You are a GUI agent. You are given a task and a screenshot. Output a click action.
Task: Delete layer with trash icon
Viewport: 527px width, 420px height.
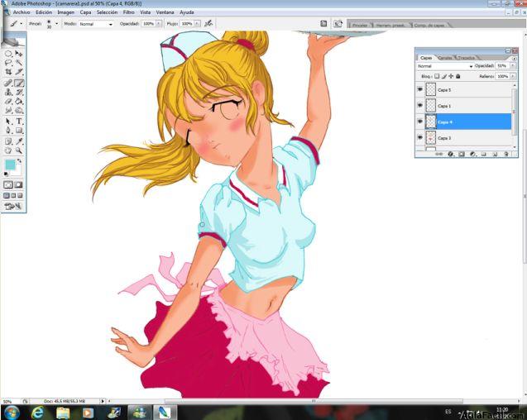click(506, 154)
